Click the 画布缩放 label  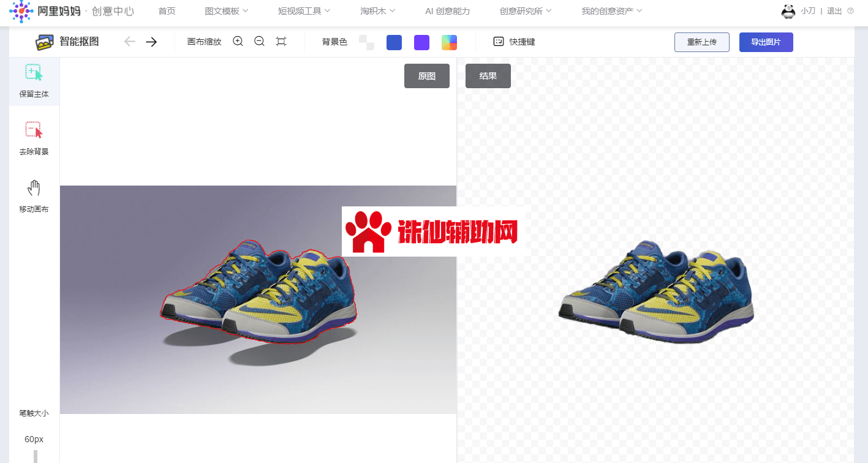205,42
